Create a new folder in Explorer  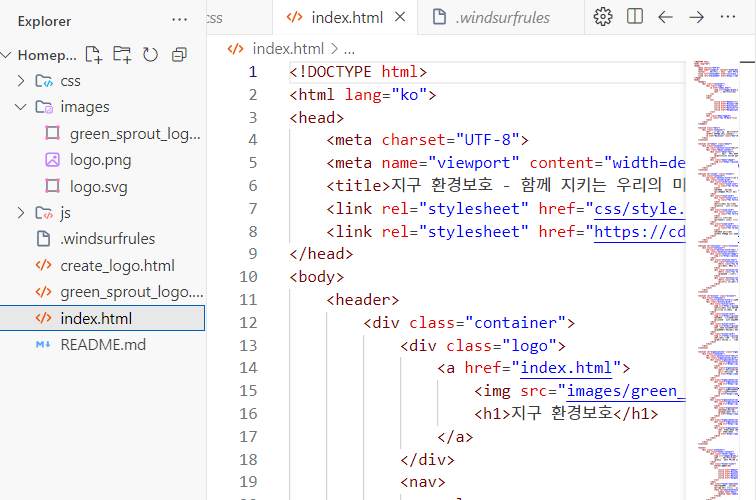[x=122, y=55]
